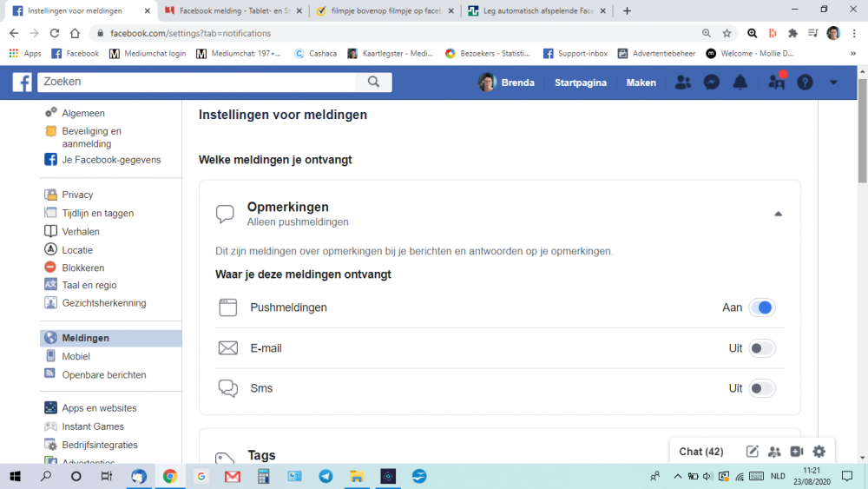Open Verhalen settings
The width and height of the screenshot is (868, 489).
tap(81, 232)
